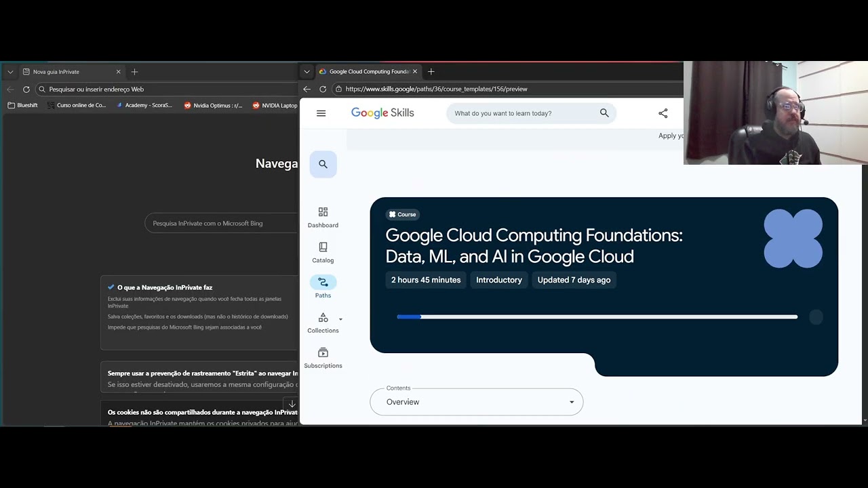Click the '2 hours 45 minutes' chip
The height and width of the screenshot is (488, 868).
(426, 280)
